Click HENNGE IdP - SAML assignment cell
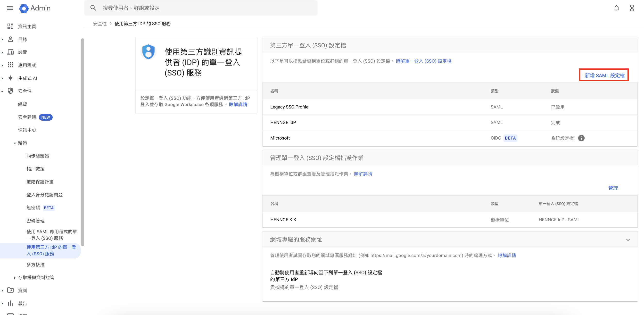 [559, 220]
